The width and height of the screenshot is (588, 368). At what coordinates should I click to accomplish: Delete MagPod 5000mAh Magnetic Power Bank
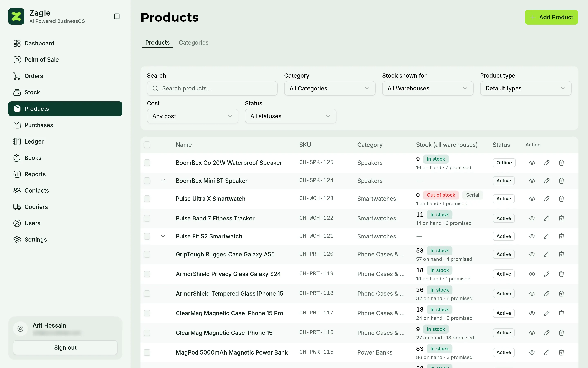[561, 352]
